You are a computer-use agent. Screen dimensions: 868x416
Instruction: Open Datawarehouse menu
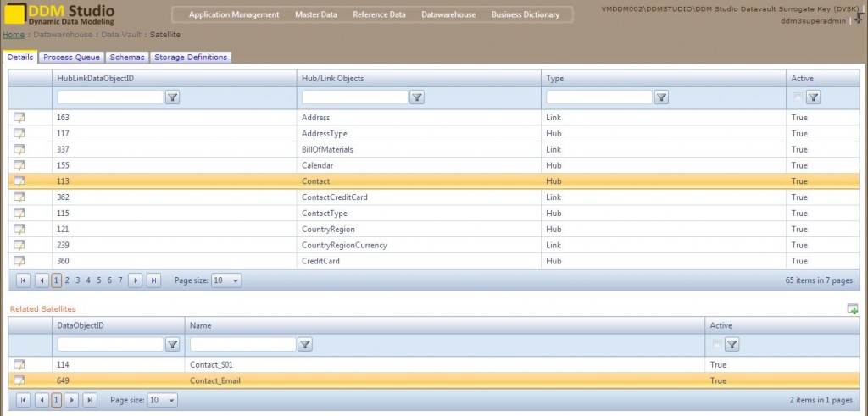point(448,15)
